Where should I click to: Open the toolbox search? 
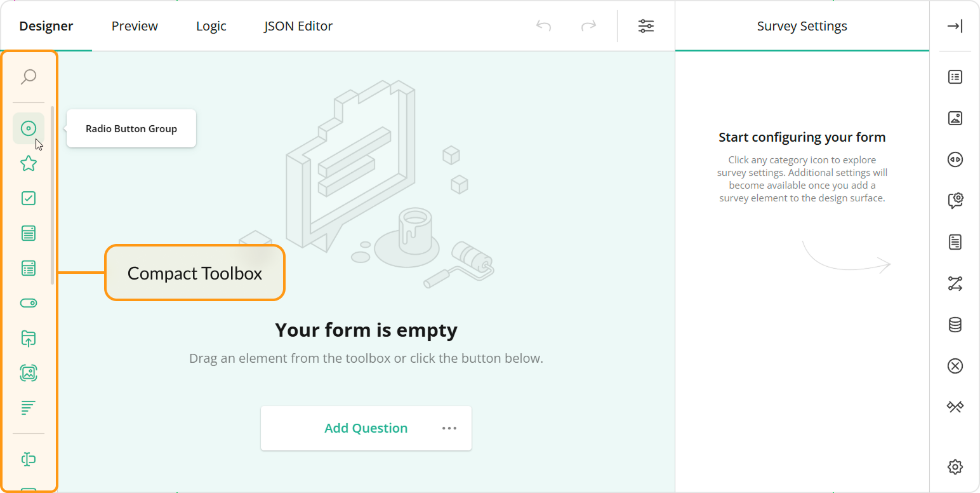[x=29, y=76]
